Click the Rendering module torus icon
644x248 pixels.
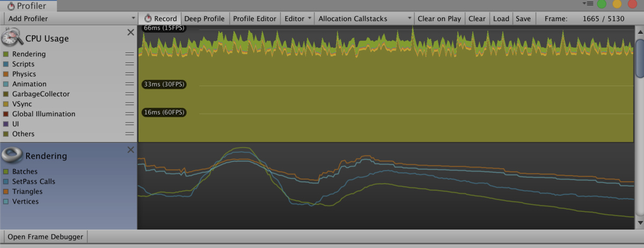tap(12, 155)
